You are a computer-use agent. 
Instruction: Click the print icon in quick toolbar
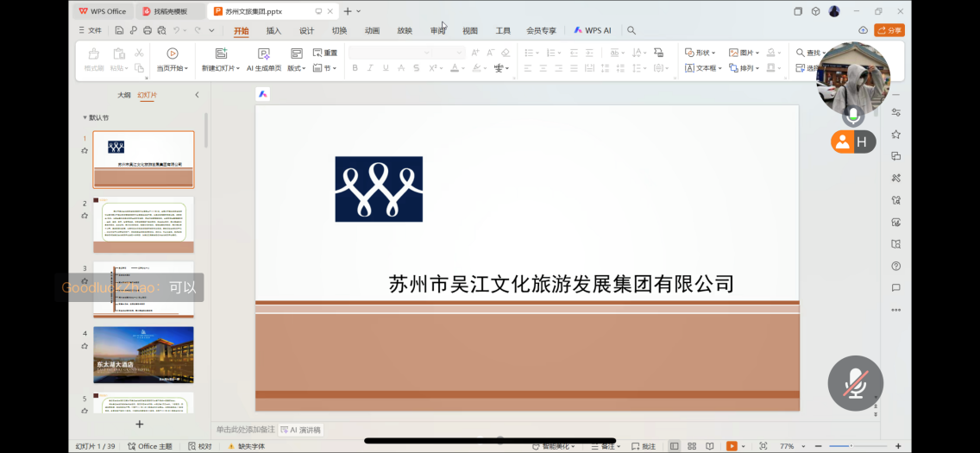(x=148, y=30)
